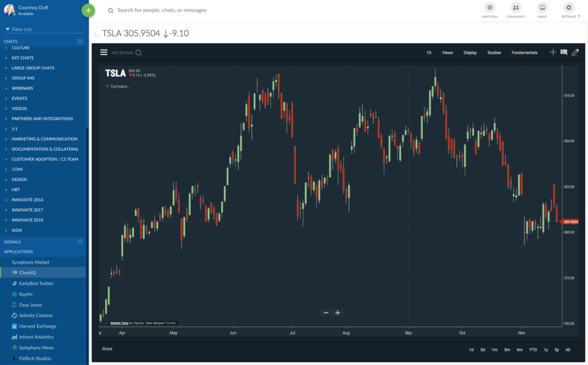Select the 1d range

pos(471,349)
